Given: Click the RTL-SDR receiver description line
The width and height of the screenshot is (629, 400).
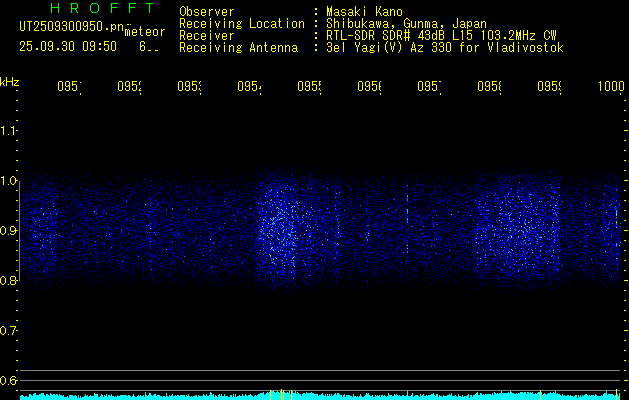Looking at the screenshot, I should pyautogui.click(x=441, y=35).
